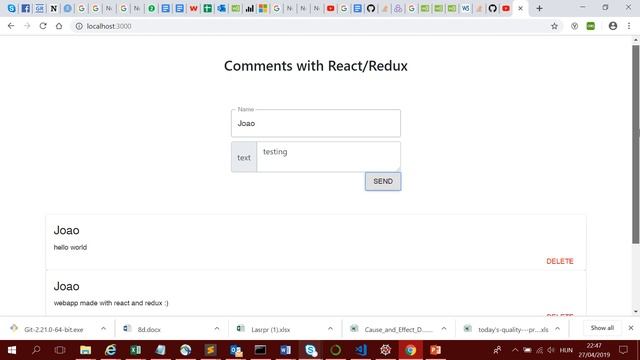This screenshot has width=640, height=360.
Task: Open Windows notification center icon
Action: [623, 350]
